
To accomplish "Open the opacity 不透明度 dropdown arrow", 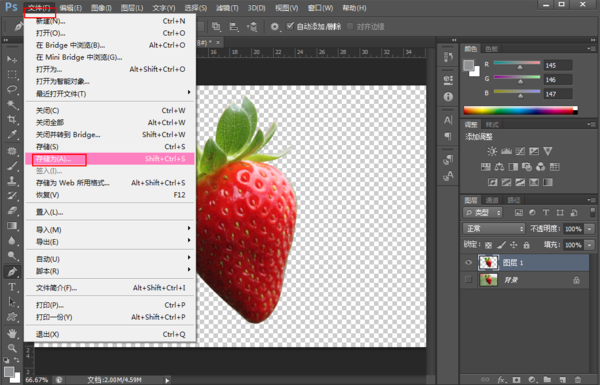I will pyautogui.click(x=590, y=229).
